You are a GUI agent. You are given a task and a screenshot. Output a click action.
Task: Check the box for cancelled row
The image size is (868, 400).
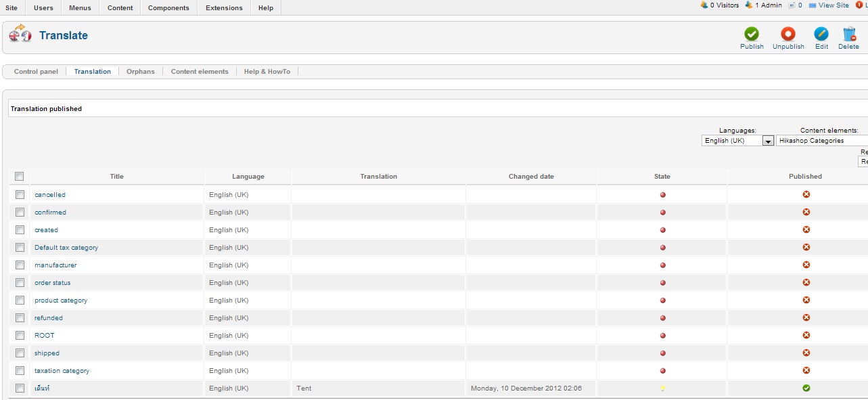pos(20,194)
